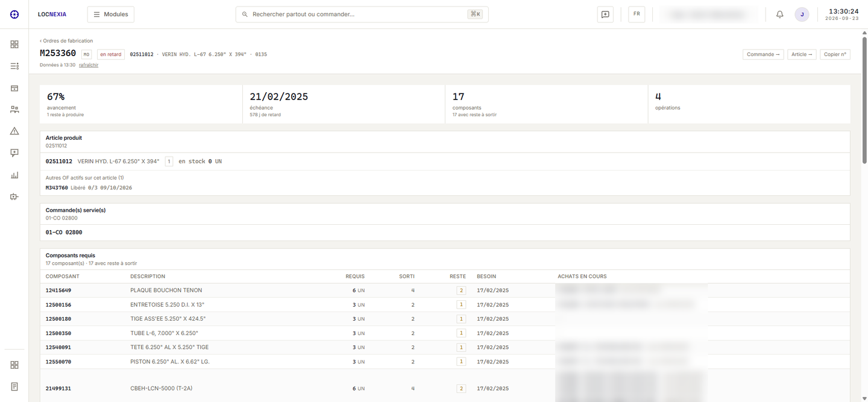Image resolution: width=868 pixels, height=402 pixels.
Task: Click the Article → button
Action: (x=802, y=54)
